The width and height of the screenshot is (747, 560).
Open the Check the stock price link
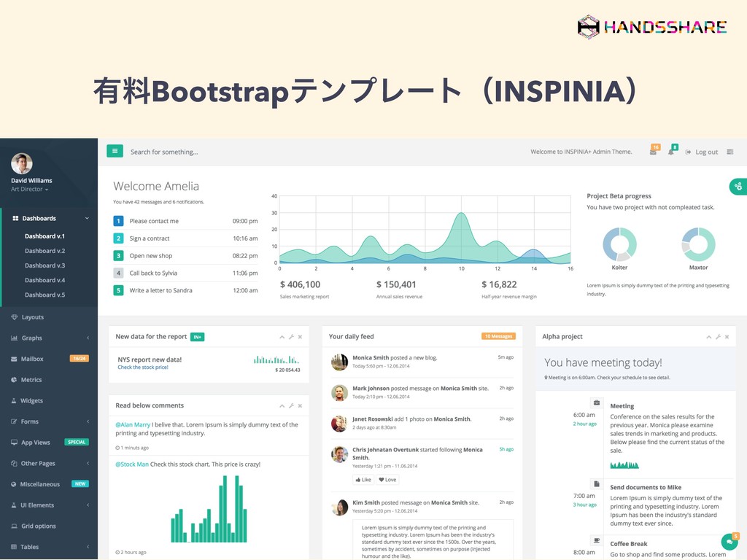[x=143, y=367]
